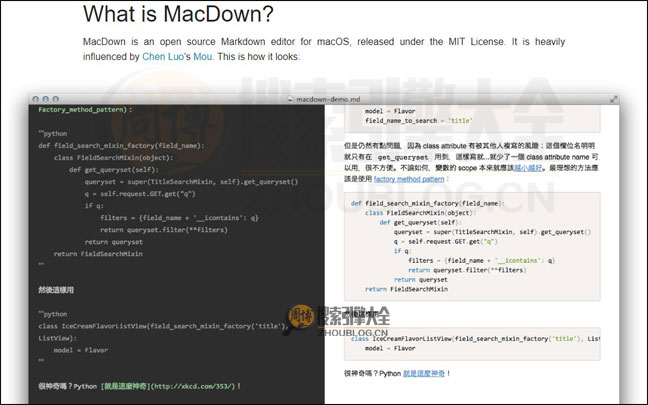Image resolution: width=648 pixels, height=405 pixels.
Task: Click 'if q:' line in dark editor
Action: click(x=94, y=206)
